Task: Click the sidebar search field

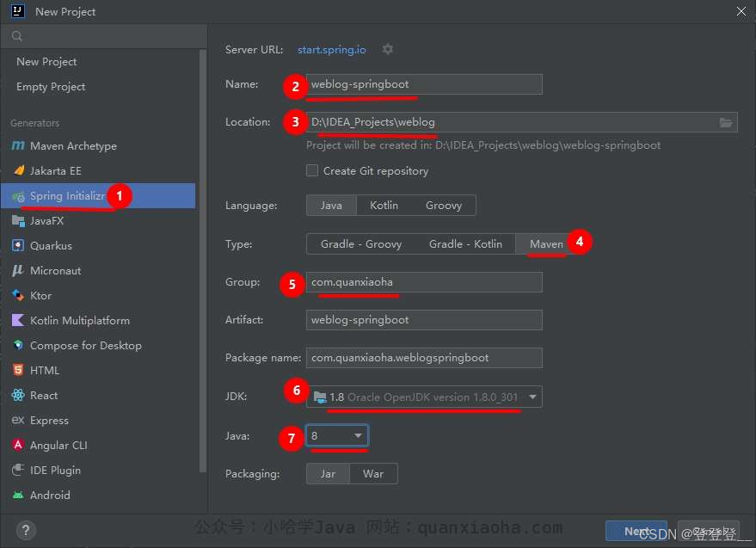Action: (104, 35)
